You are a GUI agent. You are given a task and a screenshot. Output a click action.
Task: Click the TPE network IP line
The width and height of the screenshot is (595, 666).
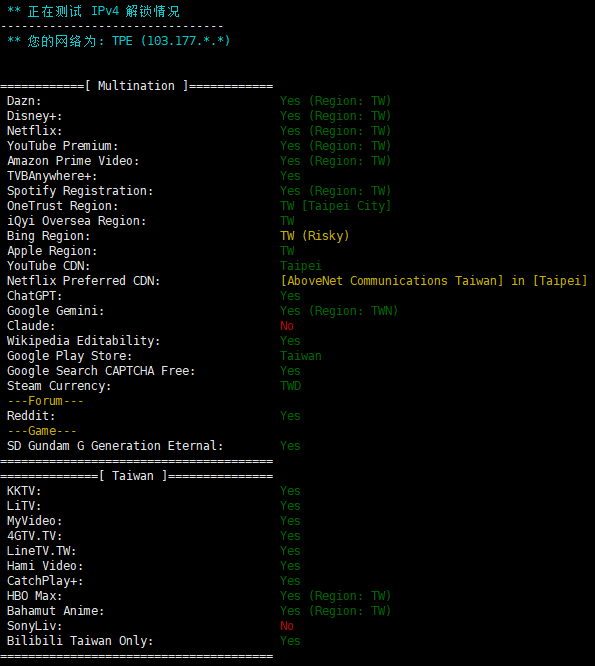(x=118, y=41)
